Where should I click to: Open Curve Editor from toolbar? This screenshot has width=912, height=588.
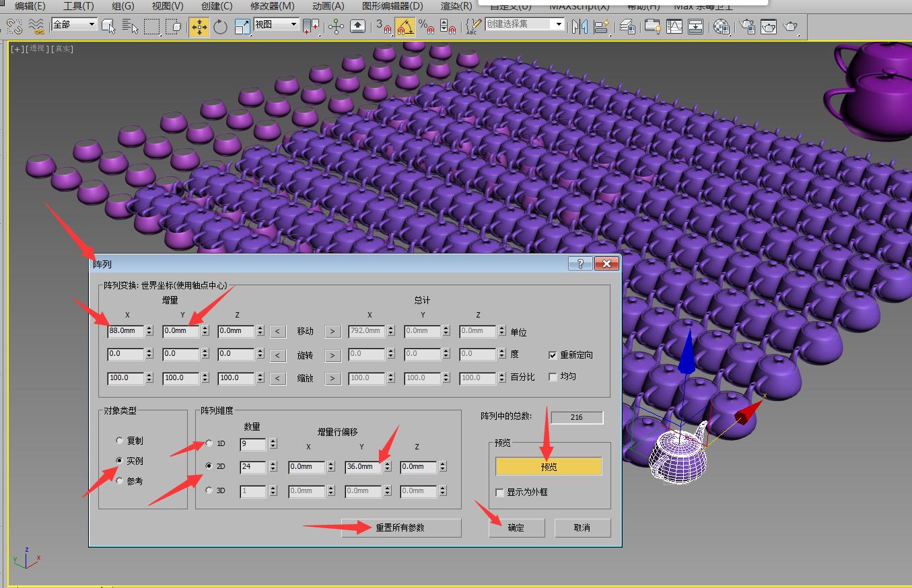674,27
